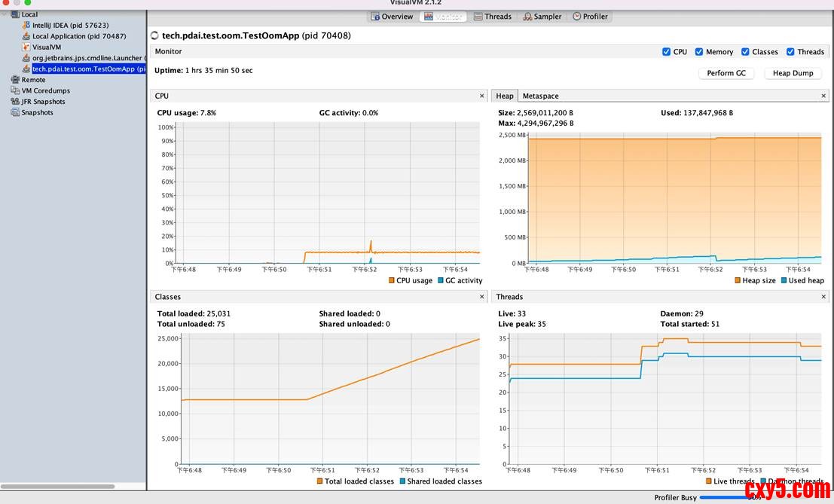Open the Profiler tab
The image size is (834, 504).
point(590,17)
